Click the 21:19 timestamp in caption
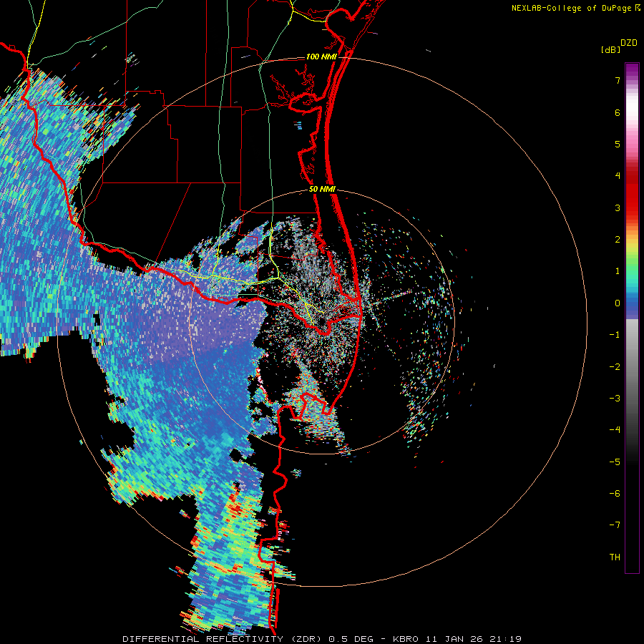644x644 pixels. (x=504, y=639)
